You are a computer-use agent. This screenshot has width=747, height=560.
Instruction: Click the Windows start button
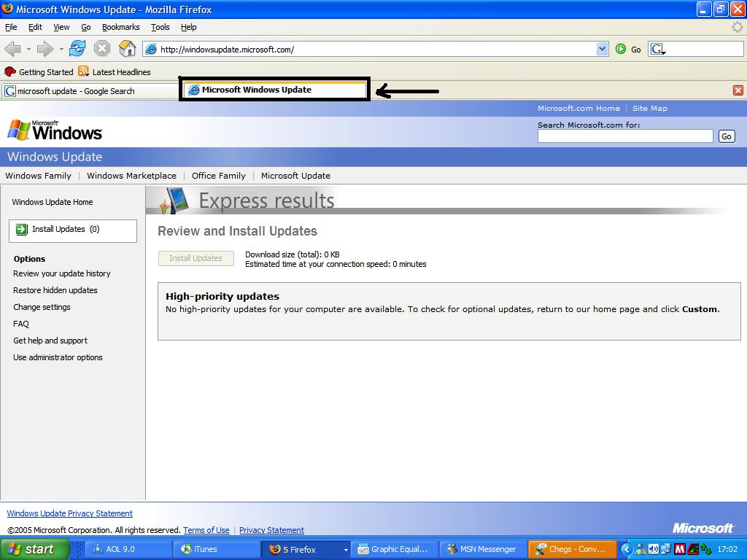pyautogui.click(x=34, y=549)
